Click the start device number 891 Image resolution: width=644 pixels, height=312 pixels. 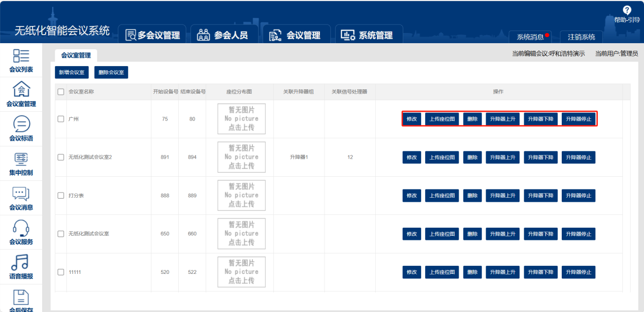(165, 157)
